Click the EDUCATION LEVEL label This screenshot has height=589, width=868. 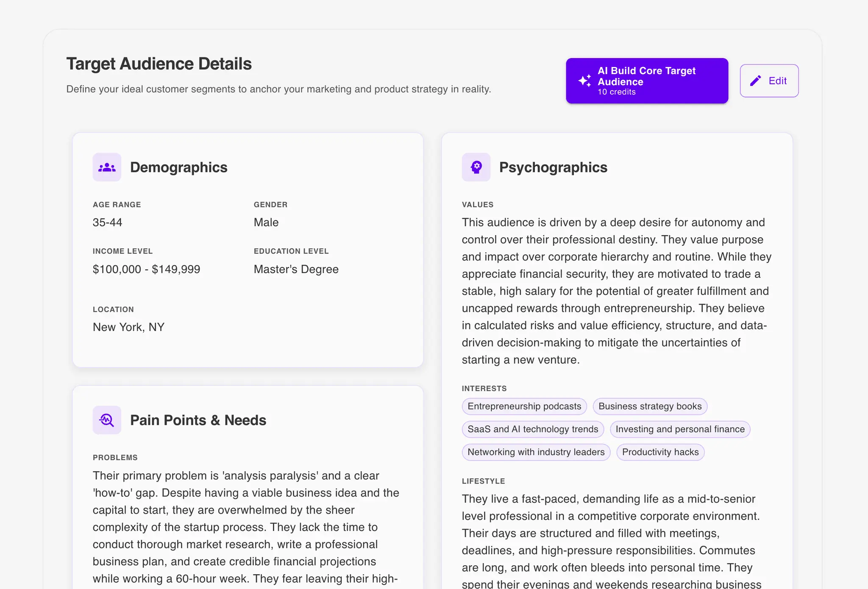tap(291, 251)
